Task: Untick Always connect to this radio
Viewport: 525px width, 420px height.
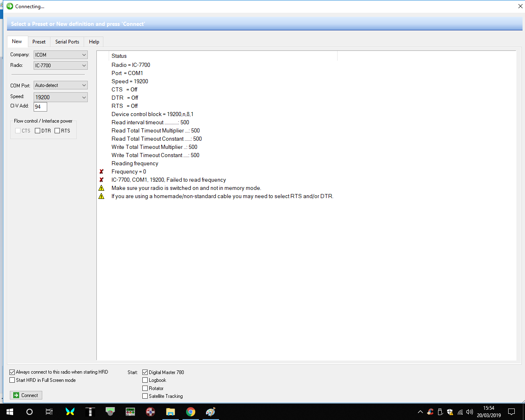Action: [x=12, y=372]
